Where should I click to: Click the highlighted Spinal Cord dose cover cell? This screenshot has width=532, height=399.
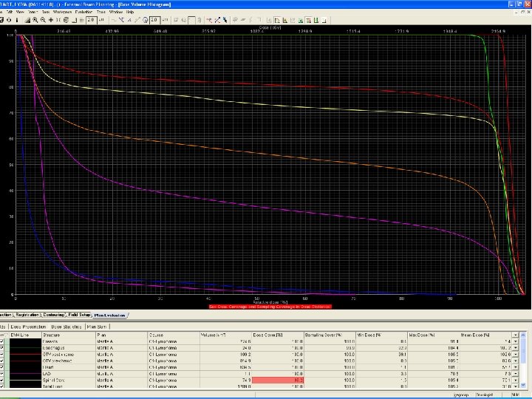click(x=279, y=379)
